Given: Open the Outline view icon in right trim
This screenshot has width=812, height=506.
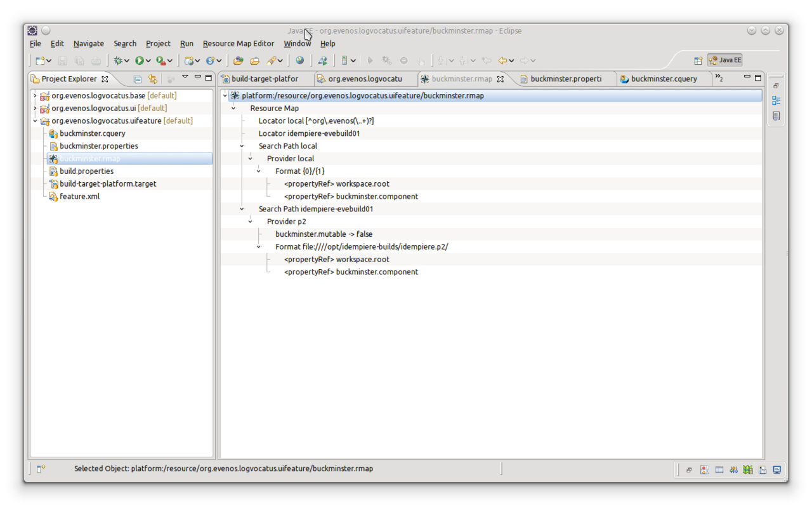Looking at the screenshot, I should [776, 100].
